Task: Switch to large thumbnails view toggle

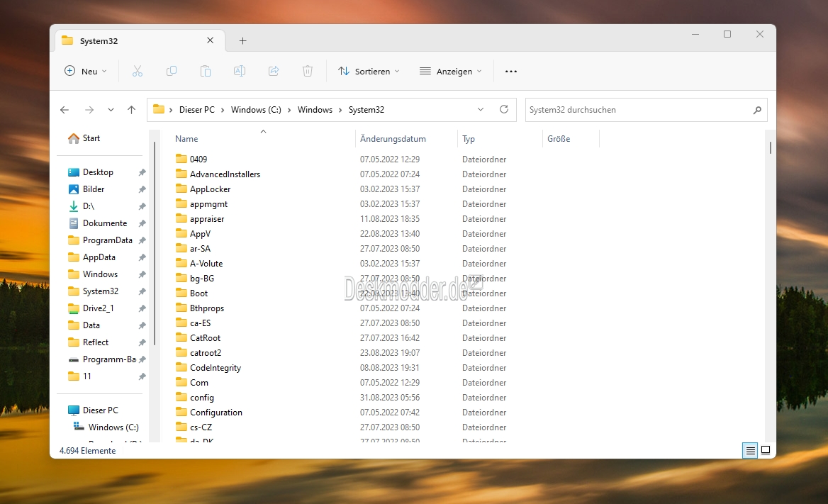Action: point(765,451)
